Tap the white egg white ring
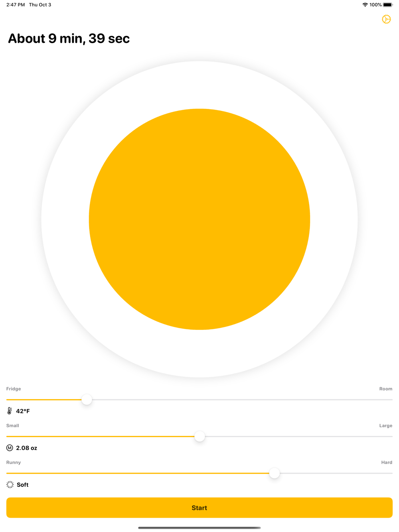 click(x=199, y=85)
